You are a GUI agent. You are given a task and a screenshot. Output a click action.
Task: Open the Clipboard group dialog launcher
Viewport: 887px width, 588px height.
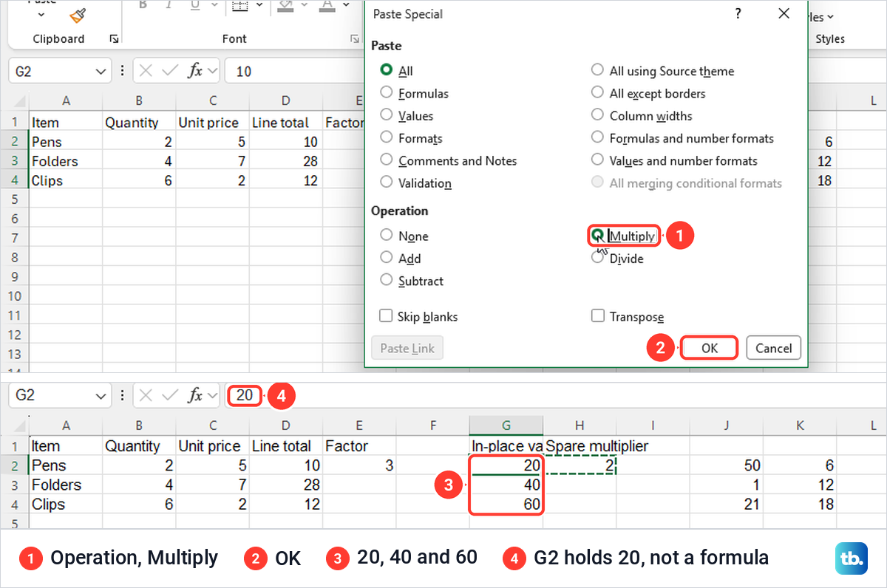click(113, 39)
